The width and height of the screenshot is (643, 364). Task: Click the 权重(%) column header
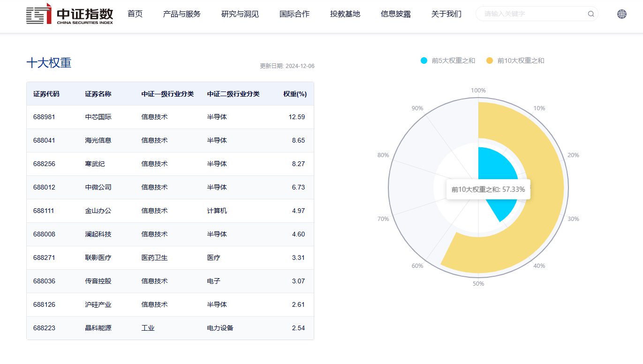coord(295,94)
